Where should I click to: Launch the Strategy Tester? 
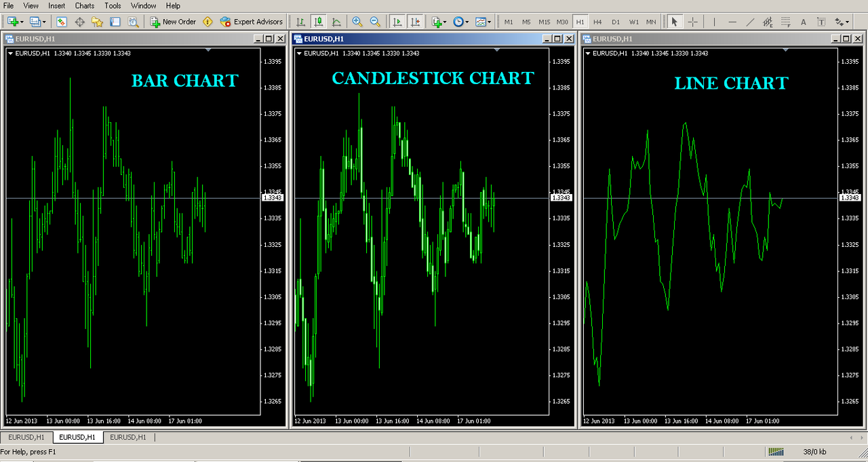pyautogui.click(x=132, y=21)
